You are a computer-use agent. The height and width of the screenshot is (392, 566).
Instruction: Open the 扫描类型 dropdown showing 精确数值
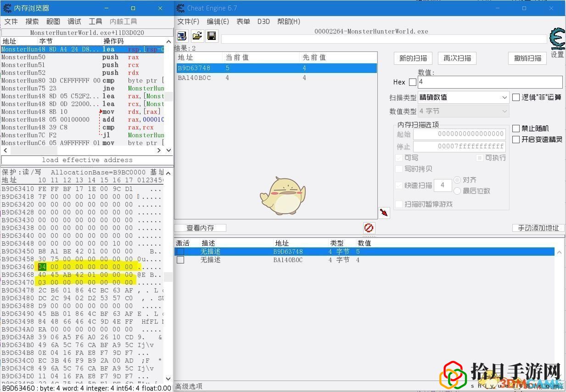pyautogui.click(x=463, y=97)
